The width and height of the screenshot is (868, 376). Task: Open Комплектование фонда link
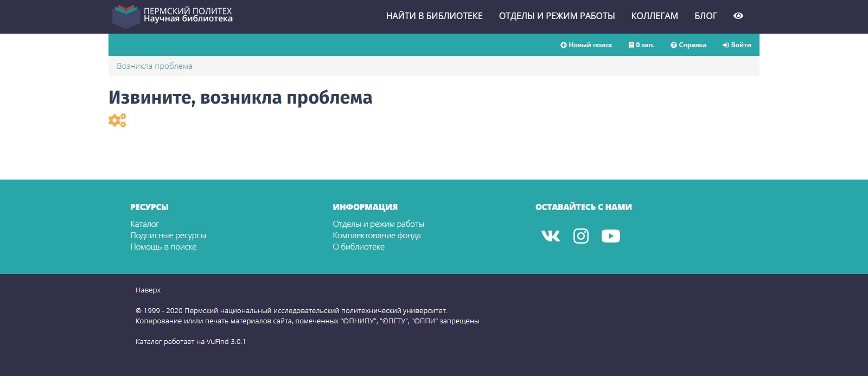point(376,235)
